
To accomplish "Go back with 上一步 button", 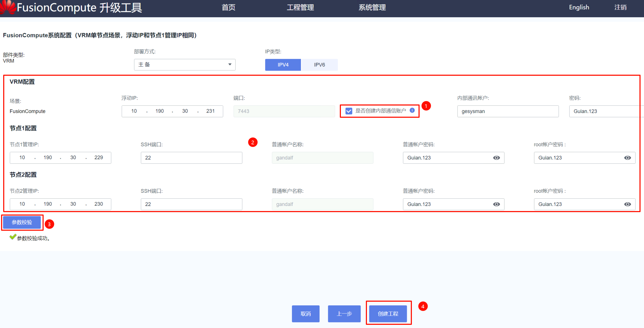I will pyautogui.click(x=344, y=314).
